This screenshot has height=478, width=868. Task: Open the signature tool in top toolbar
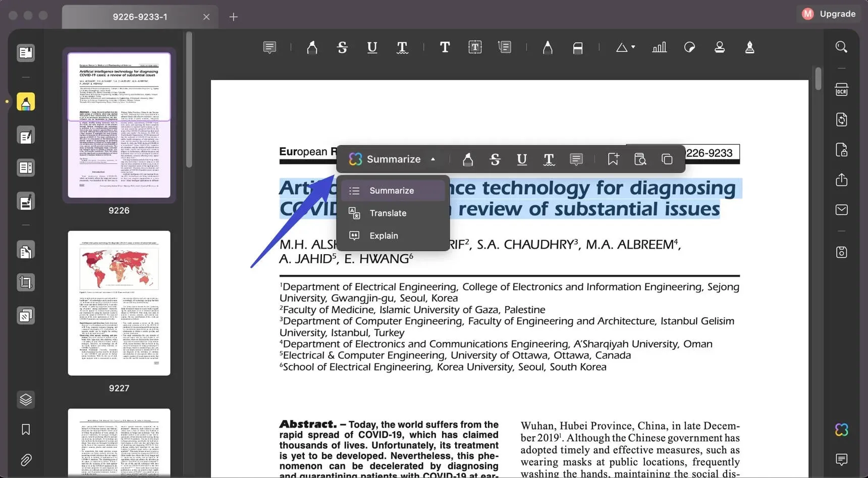(749, 47)
